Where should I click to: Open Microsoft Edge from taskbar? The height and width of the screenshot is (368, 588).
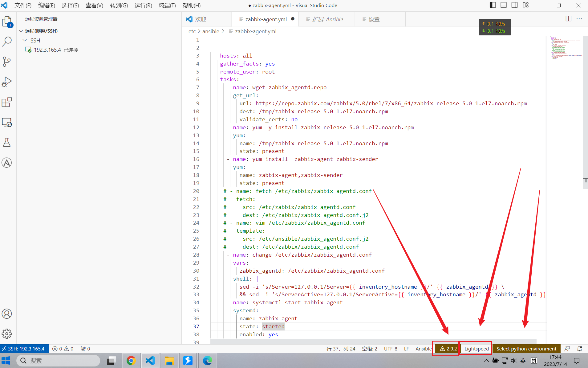[207, 360]
